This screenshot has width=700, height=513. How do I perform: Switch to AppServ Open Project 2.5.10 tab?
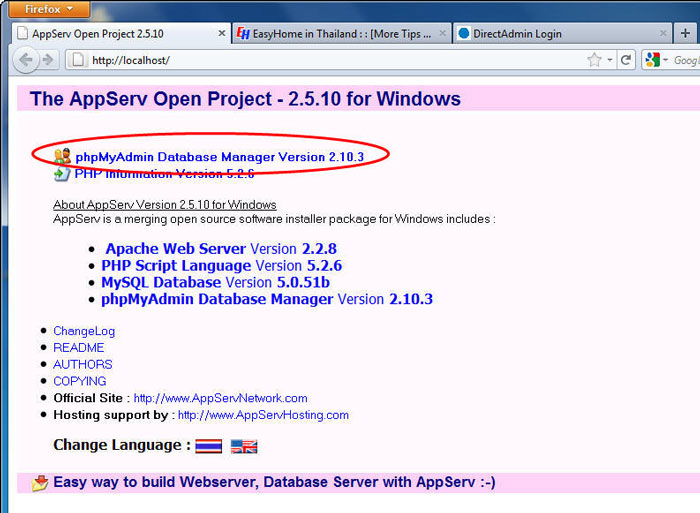[121, 33]
